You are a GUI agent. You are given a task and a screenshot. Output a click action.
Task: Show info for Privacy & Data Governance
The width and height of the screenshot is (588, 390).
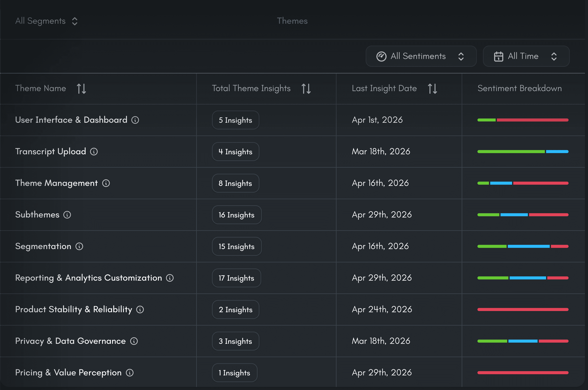click(x=134, y=341)
